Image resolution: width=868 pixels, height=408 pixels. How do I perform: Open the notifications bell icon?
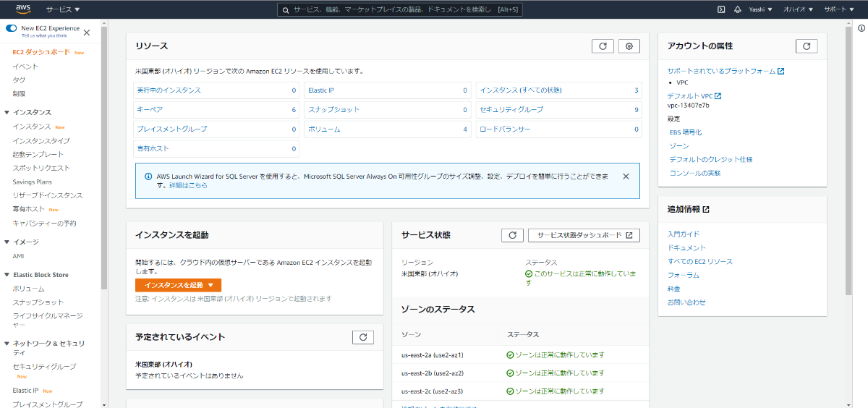pos(738,9)
